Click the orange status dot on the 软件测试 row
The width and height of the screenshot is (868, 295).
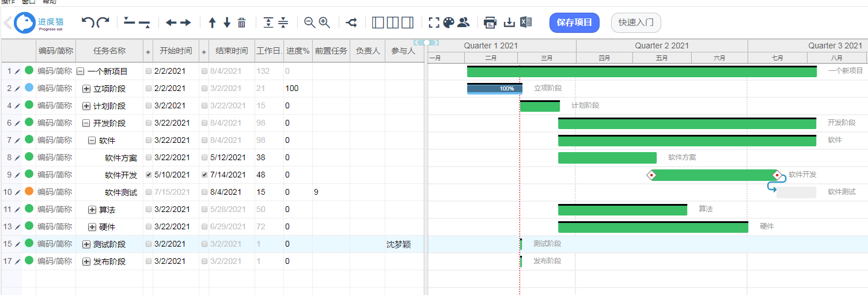tap(29, 191)
